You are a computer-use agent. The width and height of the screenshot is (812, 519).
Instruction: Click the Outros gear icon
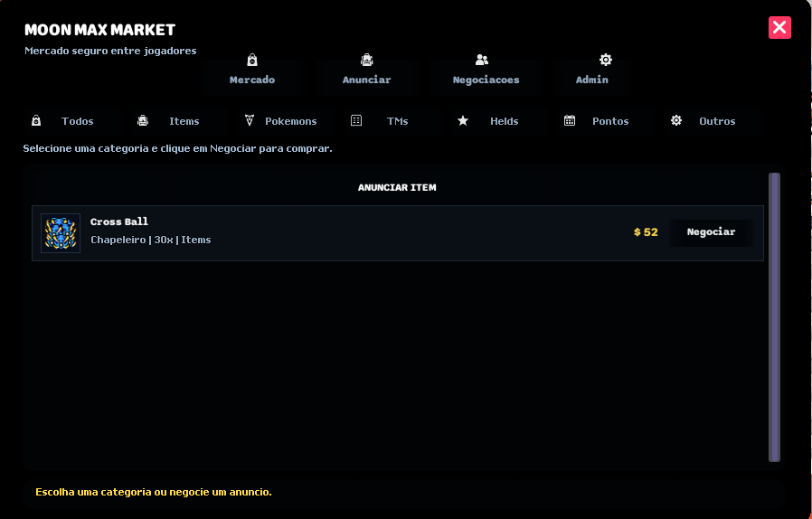coord(676,120)
